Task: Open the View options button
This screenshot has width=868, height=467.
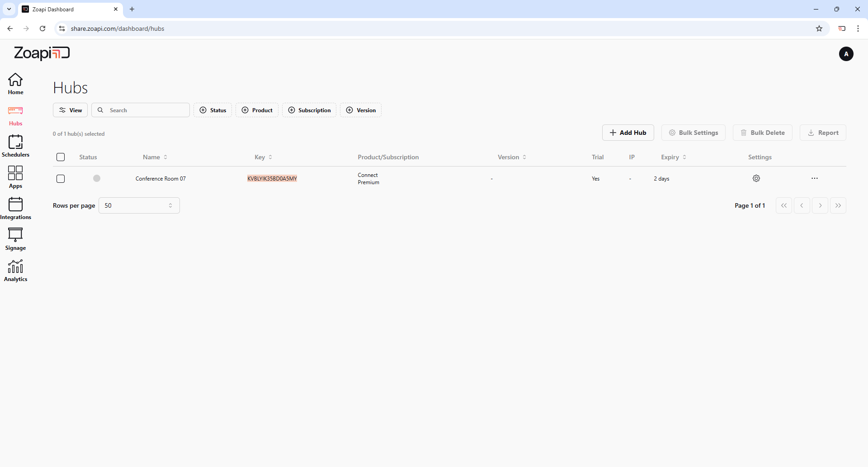Action: (x=70, y=110)
